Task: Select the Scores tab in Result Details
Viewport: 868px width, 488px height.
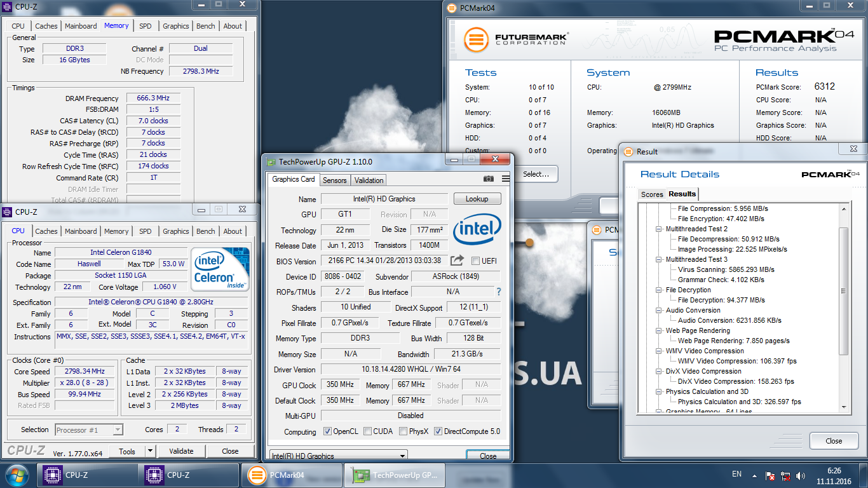Action: pos(652,194)
